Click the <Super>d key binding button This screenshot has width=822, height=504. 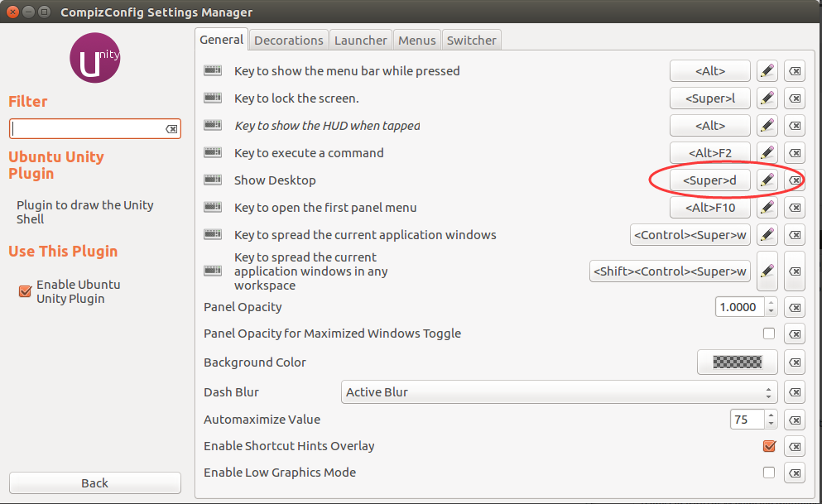pos(709,180)
